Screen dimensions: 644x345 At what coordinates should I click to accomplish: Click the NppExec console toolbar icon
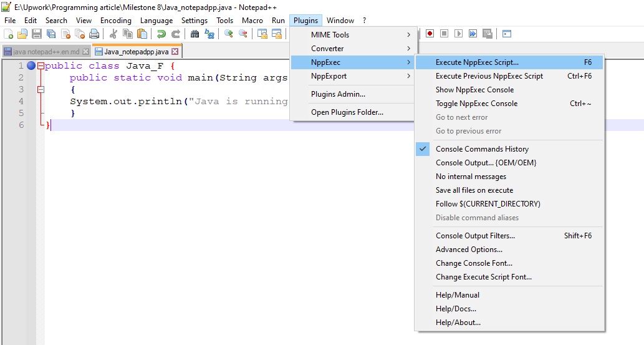507,34
